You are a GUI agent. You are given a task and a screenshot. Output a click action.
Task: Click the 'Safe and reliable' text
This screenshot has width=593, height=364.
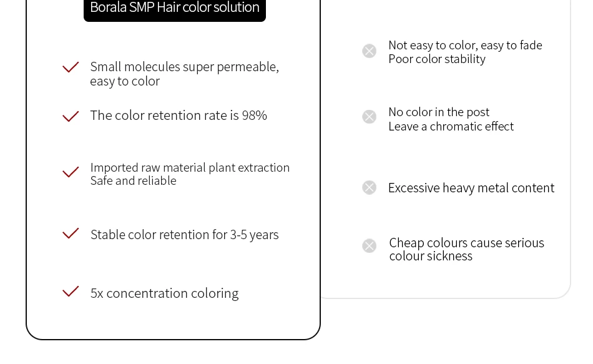(133, 180)
